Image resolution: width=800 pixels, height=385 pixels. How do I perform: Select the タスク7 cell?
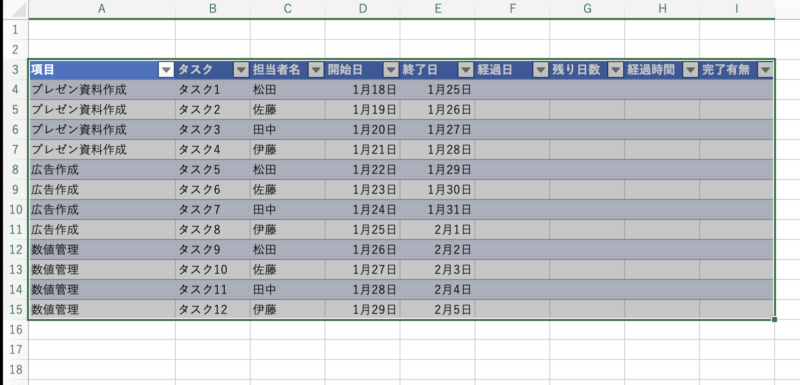pos(213,210)
